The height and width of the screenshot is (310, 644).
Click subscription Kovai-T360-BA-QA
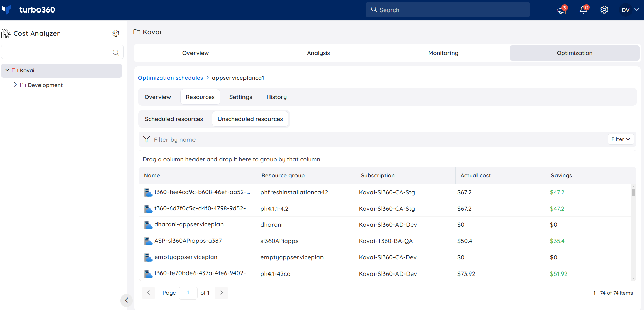point(386,241)
